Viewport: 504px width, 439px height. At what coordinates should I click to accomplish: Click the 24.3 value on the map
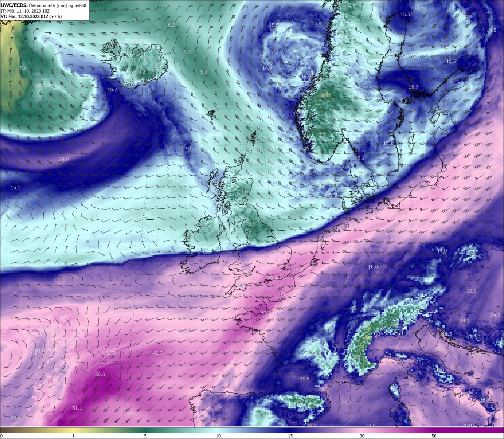pyautogui.click(x=495, y=315)
